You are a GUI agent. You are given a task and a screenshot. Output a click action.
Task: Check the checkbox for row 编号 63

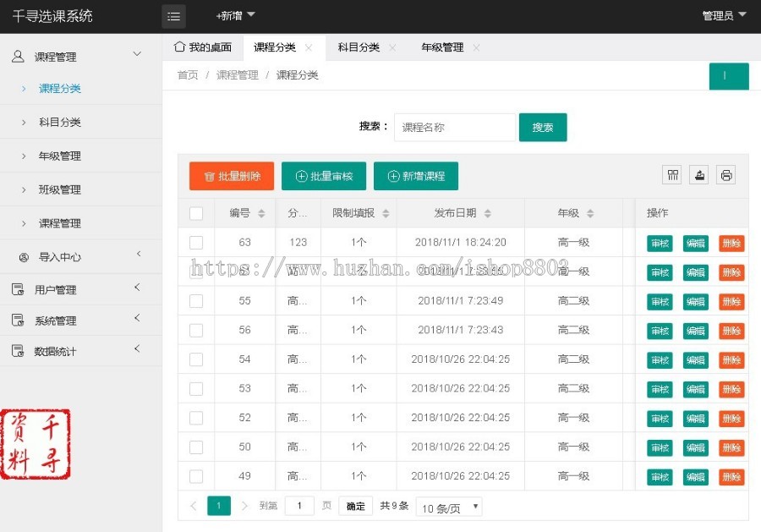(x=195, y=243)
